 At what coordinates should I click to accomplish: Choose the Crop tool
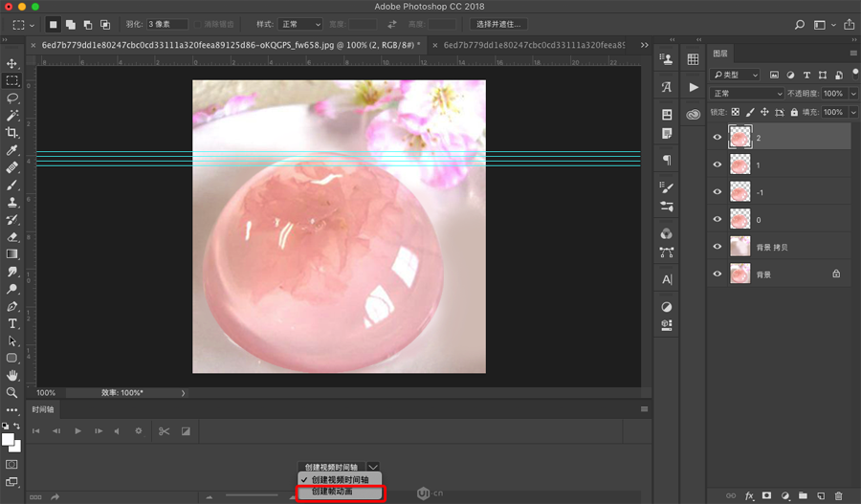(12, 133)
